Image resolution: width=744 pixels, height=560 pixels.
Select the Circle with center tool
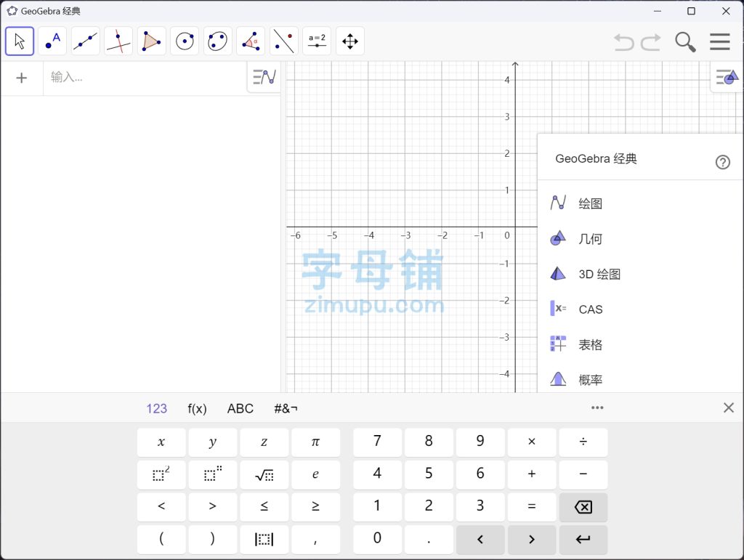coord(185,41)
